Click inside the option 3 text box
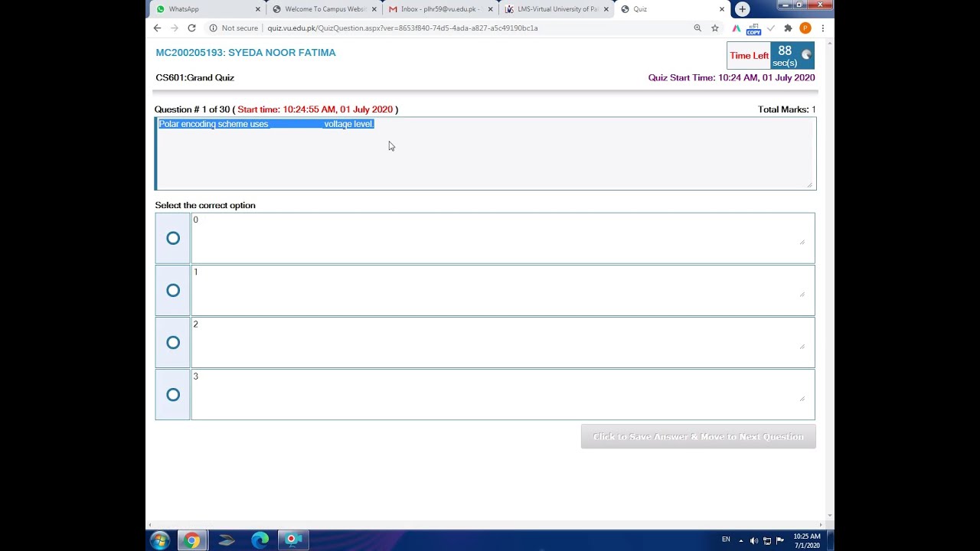The height and width of the screenshot is (551, 980). pyautogui.click(x=503, y=395)
